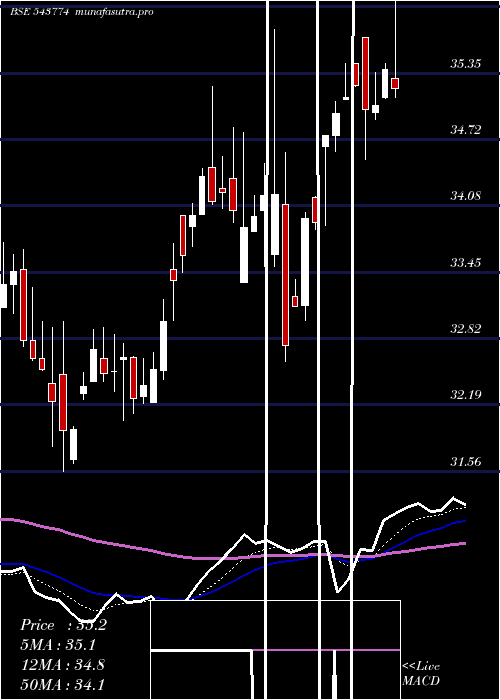500x700 pixels.
Task: Click the Price : 35.2 readout
Action: (63, 625)
